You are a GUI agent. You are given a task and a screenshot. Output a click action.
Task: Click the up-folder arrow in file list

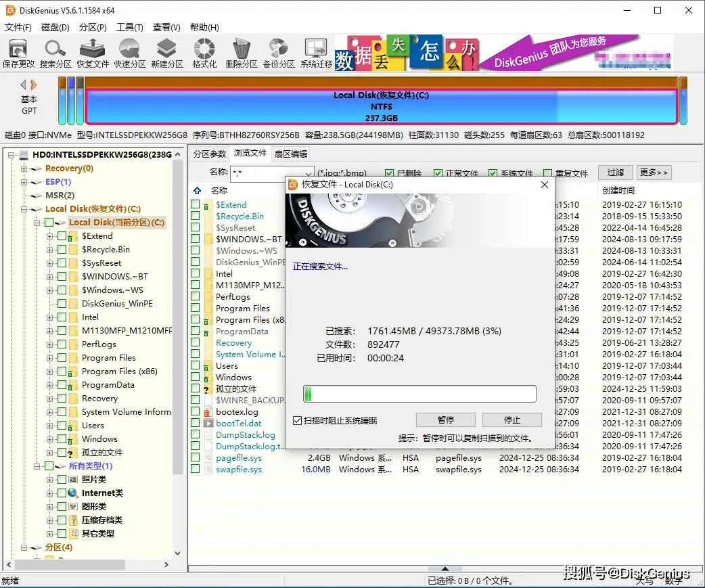(197, 190)
